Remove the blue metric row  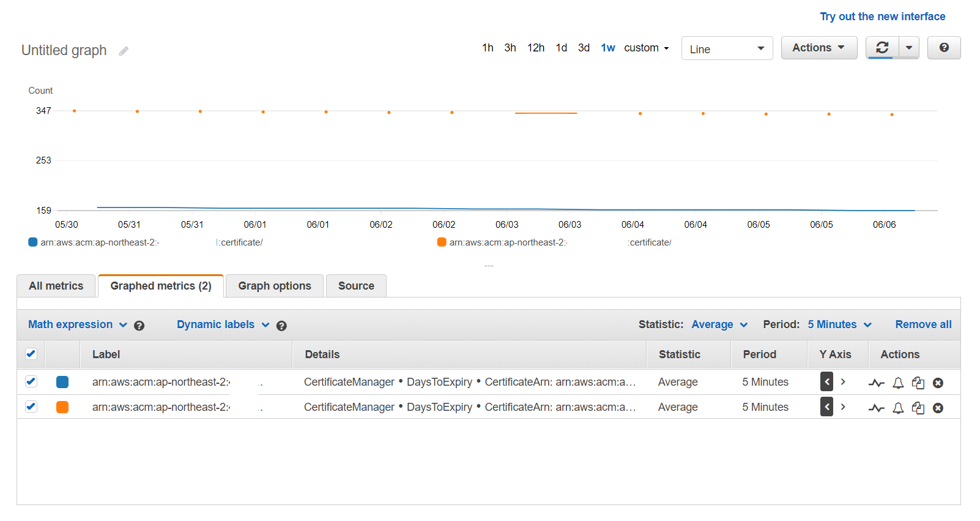(x=938, y=383)
